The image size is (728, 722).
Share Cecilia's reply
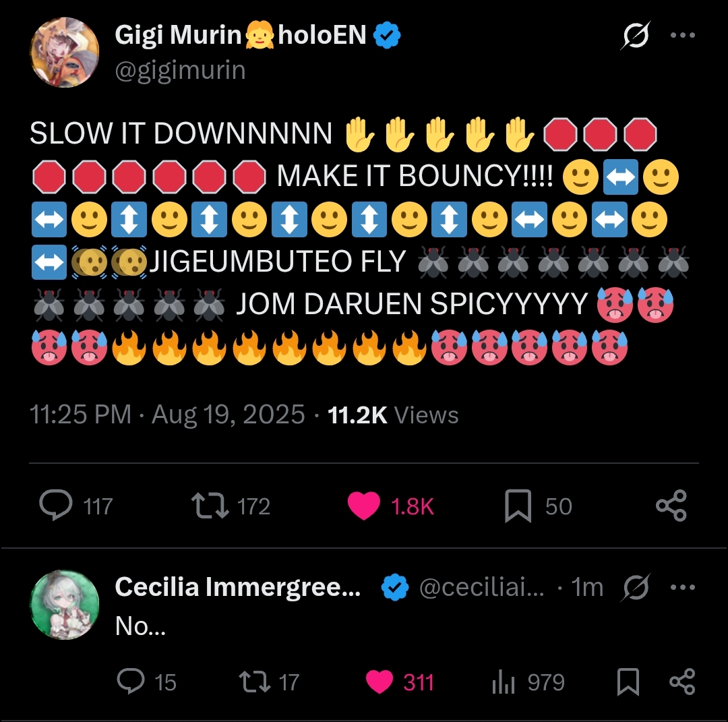coord(681,682)
